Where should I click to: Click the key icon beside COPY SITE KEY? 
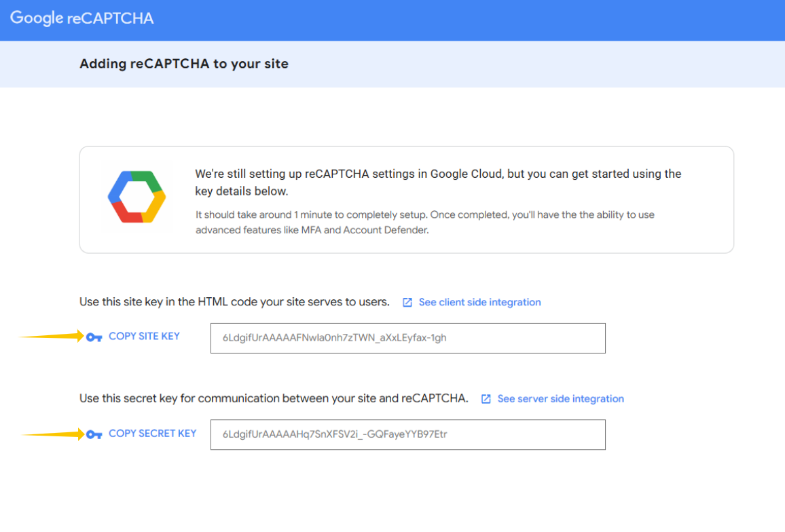tap(94, 337)
